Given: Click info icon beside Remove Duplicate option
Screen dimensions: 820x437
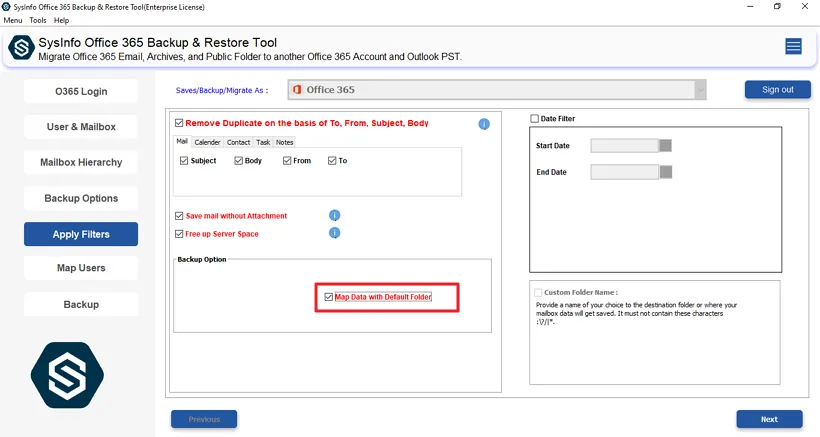Looking at the screenshot, I should tap(484, 124).
